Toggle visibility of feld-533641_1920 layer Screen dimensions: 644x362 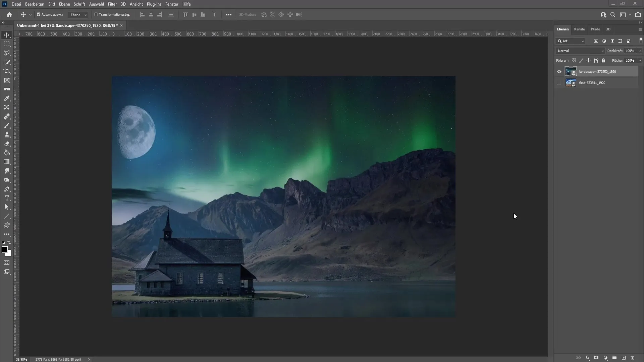click(x=559, y=83)
